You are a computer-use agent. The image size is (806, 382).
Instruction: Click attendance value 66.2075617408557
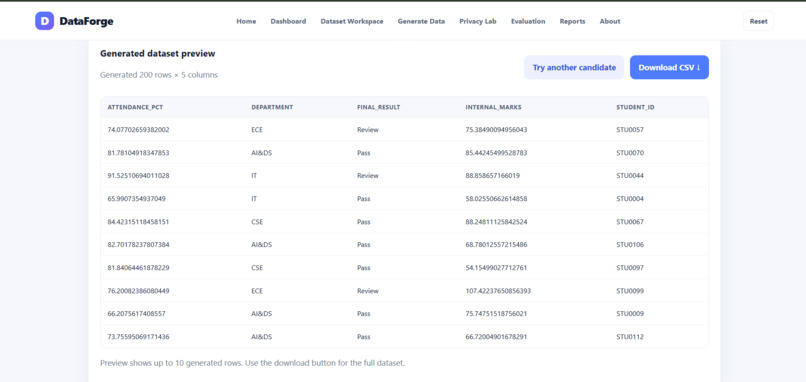pos(136,314)
